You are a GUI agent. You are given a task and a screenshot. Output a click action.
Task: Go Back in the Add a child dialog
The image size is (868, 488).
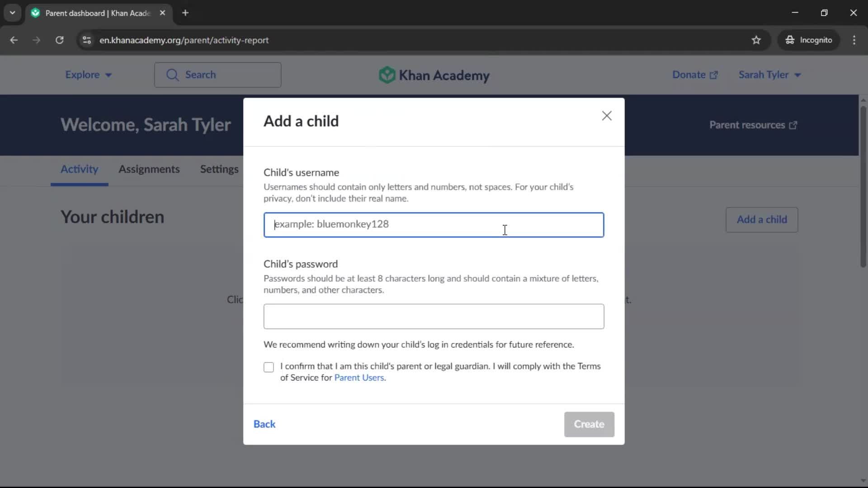coord(264,424)
